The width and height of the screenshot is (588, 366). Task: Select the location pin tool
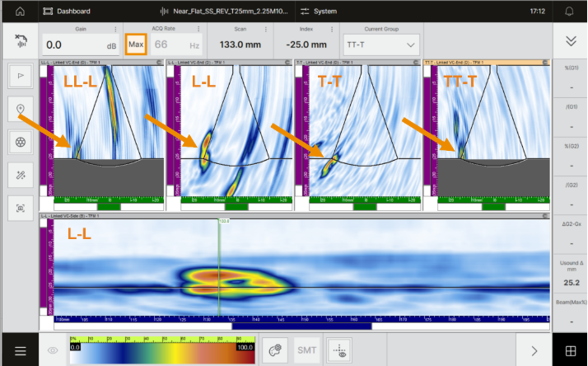point(20,108)
